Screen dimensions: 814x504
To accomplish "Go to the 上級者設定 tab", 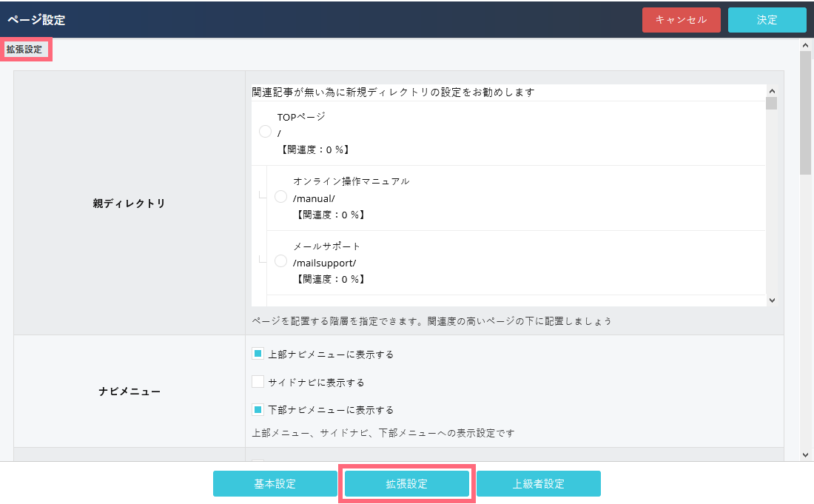I will (x=538, y=484).
